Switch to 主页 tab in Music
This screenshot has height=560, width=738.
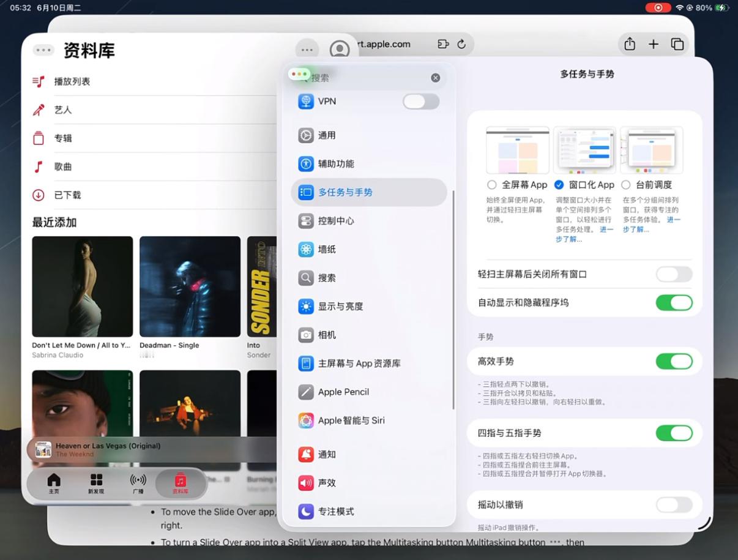[54, 483]
